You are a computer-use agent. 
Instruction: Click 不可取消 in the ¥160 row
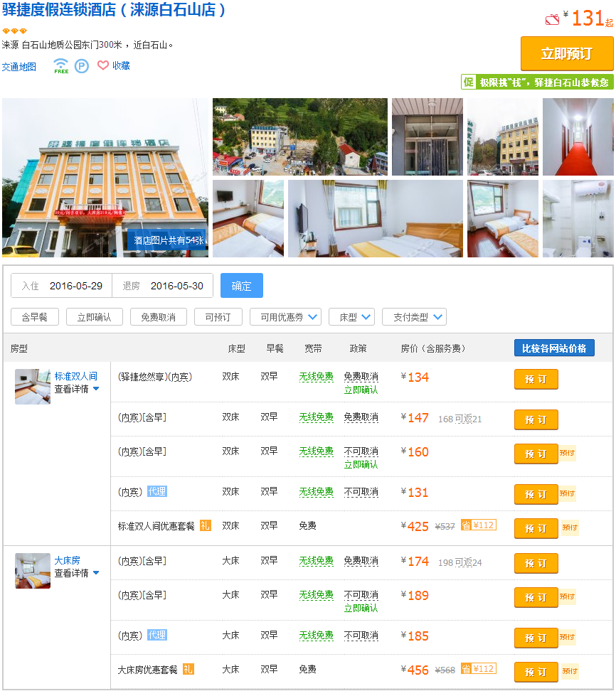coord(361,451)
